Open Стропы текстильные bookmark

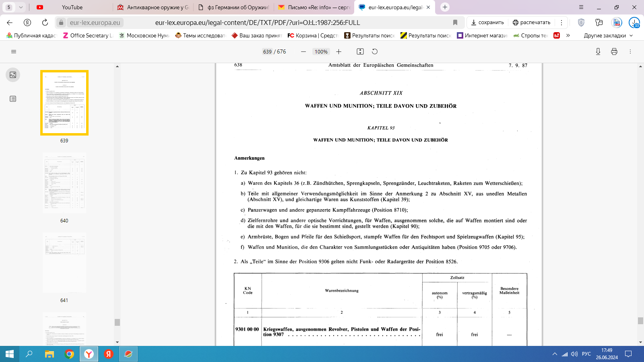click(530, 35)
